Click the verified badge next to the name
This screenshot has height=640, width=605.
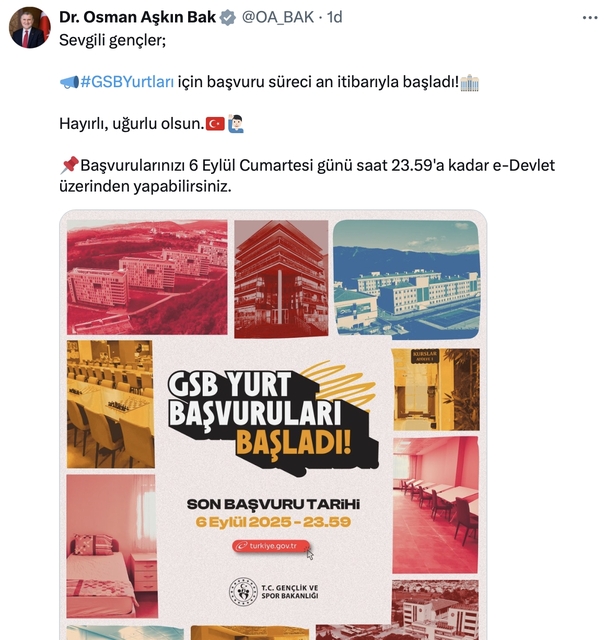click(228, 18)
